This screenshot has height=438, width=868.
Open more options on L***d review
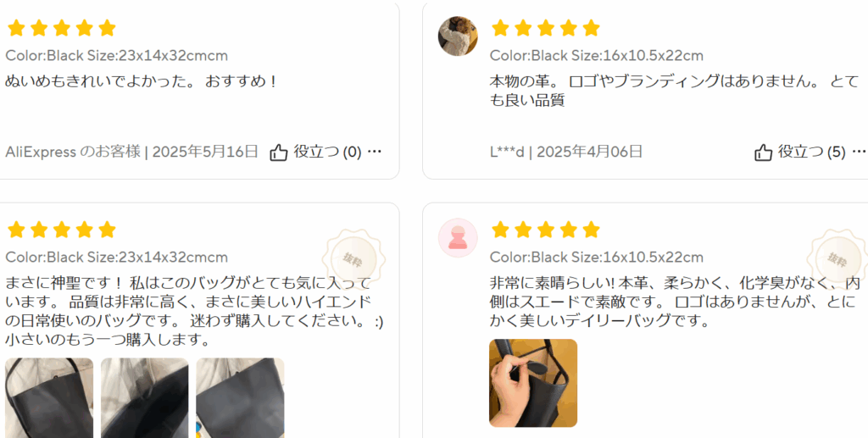point(860,152)
